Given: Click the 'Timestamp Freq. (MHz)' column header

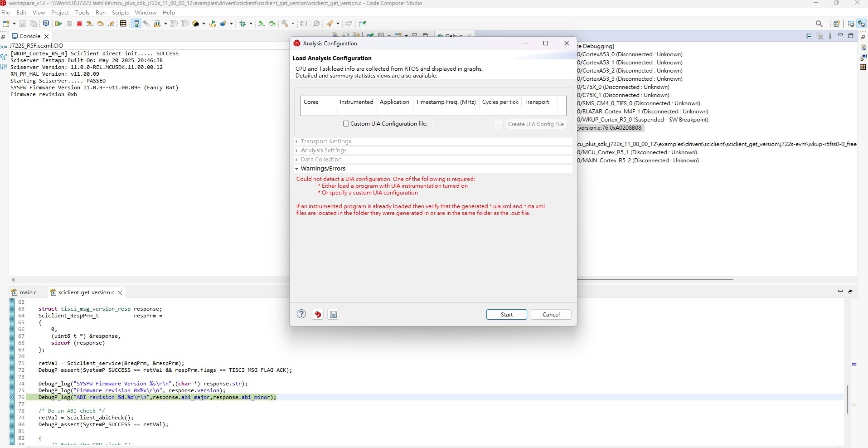Looking at the screenshot, I should point(446,102).
